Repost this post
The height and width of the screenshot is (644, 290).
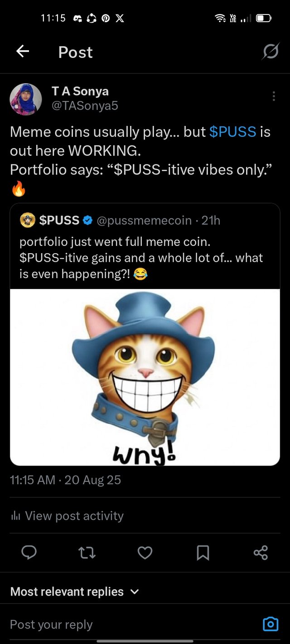click(x=87, y=552)
